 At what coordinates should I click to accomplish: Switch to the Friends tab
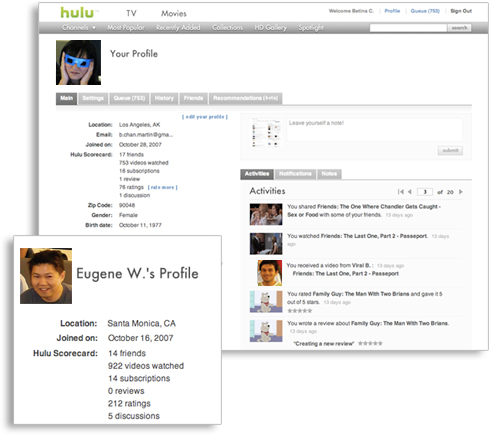click(193, 98)
